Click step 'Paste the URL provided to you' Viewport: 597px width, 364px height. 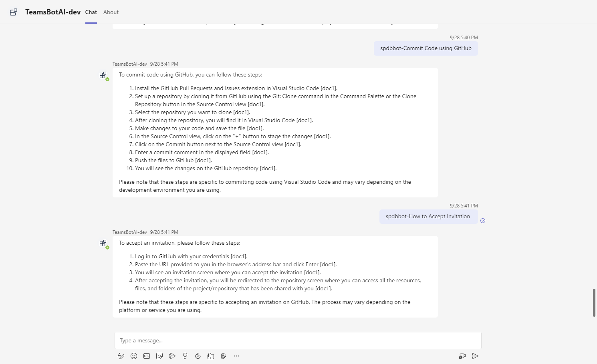click(x=236, y=264)
